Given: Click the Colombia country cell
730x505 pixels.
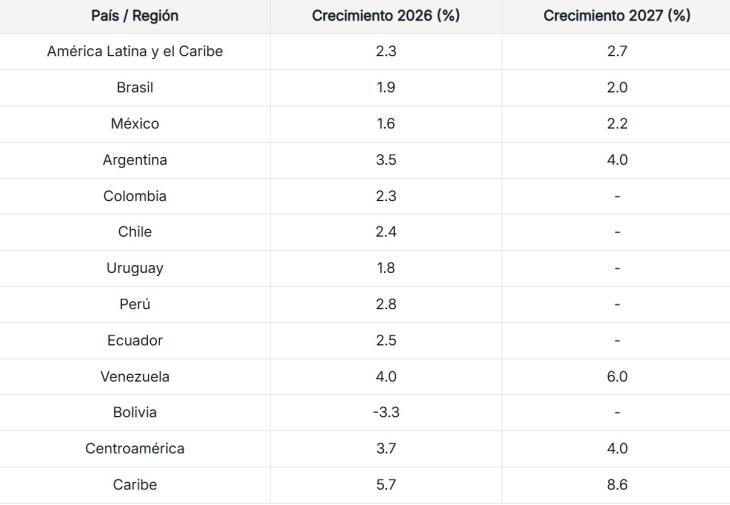Looking at the screenshot, I should pyautogui.click(x=135, y=196).
